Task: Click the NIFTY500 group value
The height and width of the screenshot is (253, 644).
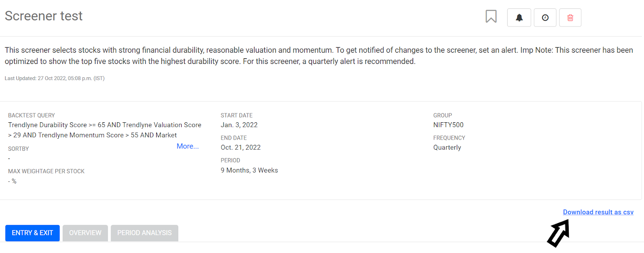Action: 448,125
